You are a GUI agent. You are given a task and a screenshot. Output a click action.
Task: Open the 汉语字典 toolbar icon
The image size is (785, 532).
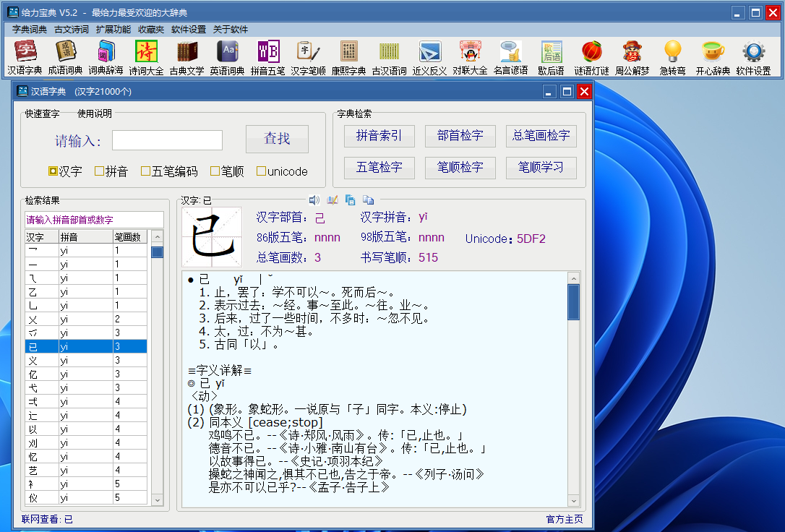(25, 58)
